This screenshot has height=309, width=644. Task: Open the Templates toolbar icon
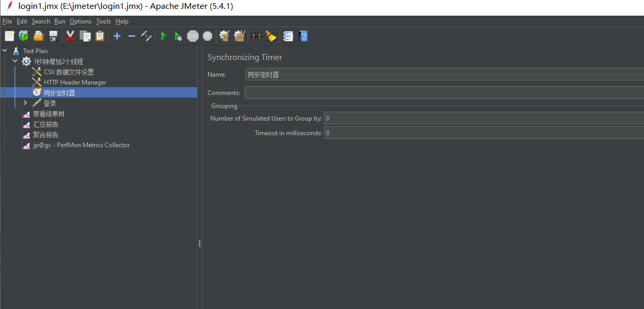(24, 36)
